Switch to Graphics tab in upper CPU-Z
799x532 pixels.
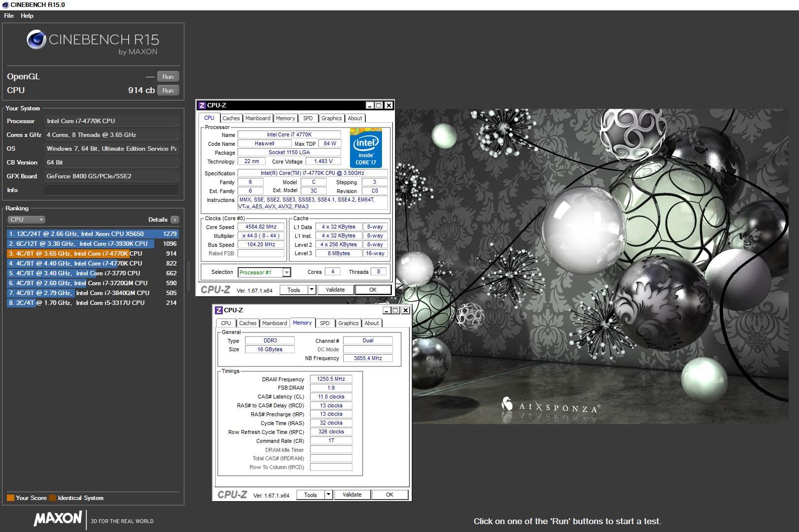[x=332, y=118]
